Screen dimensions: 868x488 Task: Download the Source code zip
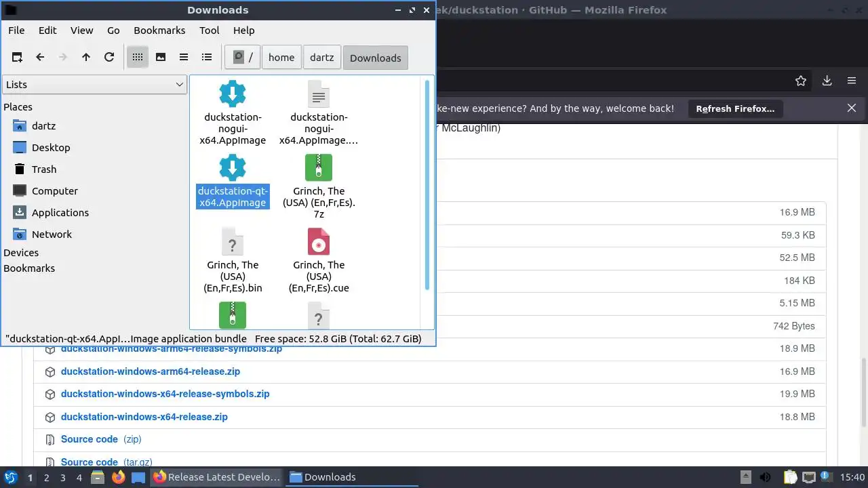coord(101,439)
